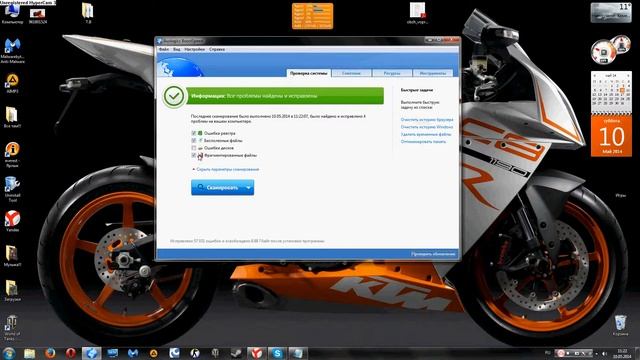Click the green Информация status banner
The width and height of the screenshot is (640, 360).
(285, 96)
